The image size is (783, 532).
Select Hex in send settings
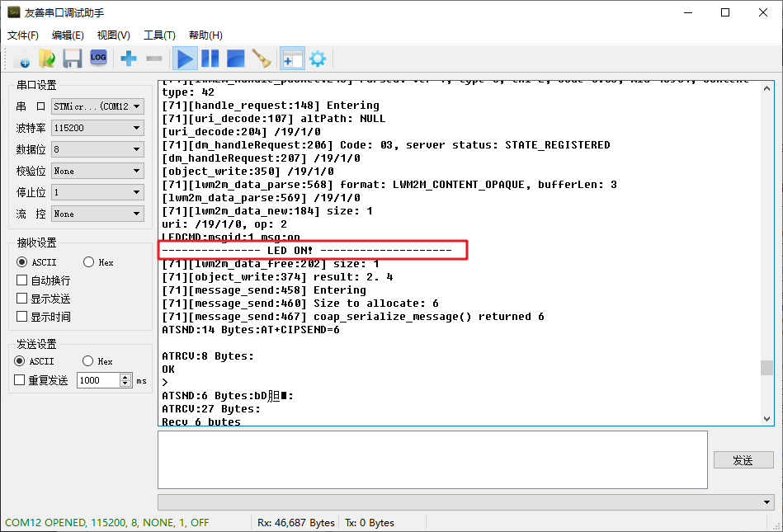click(x=98, y=360)
